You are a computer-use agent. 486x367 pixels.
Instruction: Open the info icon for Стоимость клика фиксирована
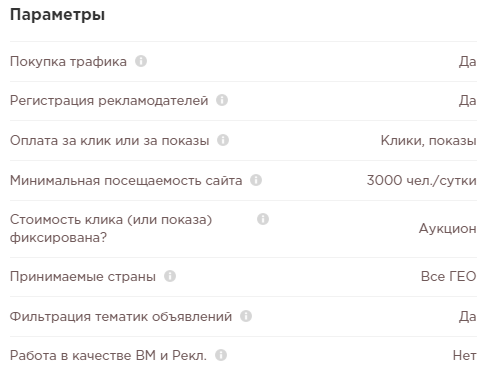pyautogui.click(x=263, y=219)
